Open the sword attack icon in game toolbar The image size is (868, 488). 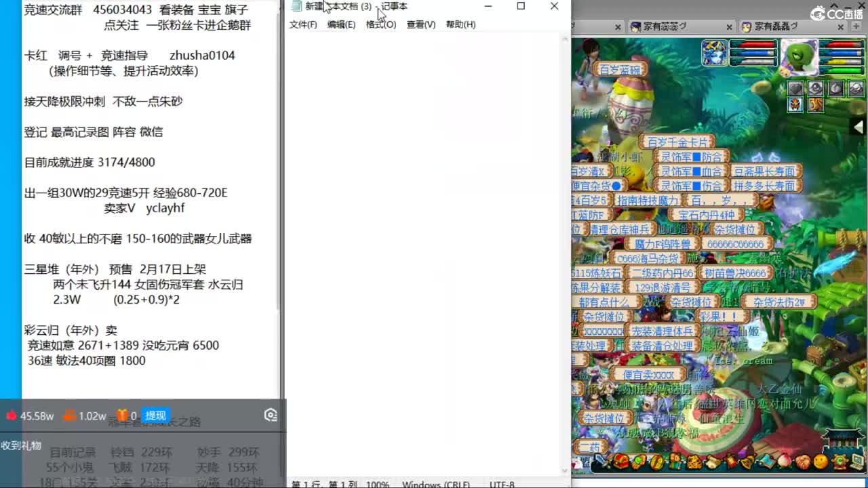tap(602, 462)
